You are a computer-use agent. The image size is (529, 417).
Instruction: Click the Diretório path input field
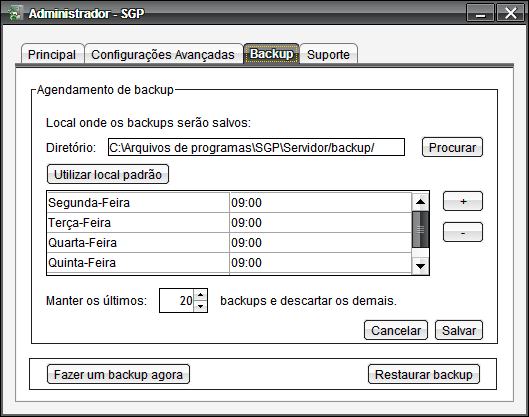click(256, 147)
